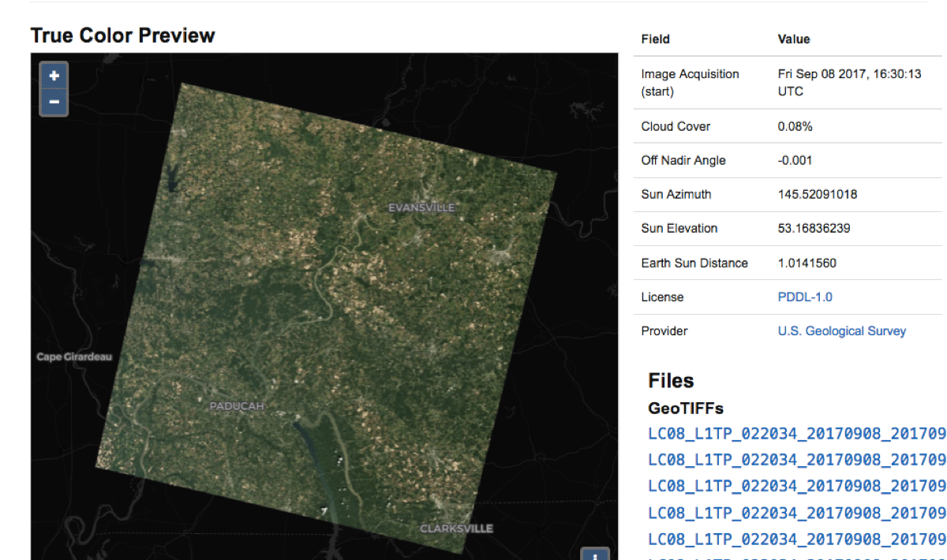This screenshot has width=947, height=560.
Task: Select the date Fri Sep 08 2017, 16:30:13 UTC
Action: point(850,83)
